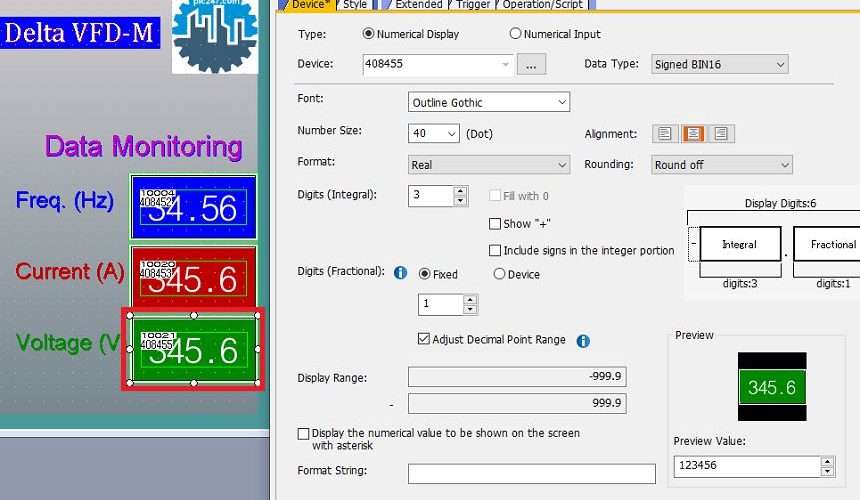860x500 pixels.
Task: Click the gear city logo image
Action: coord(215,37)
